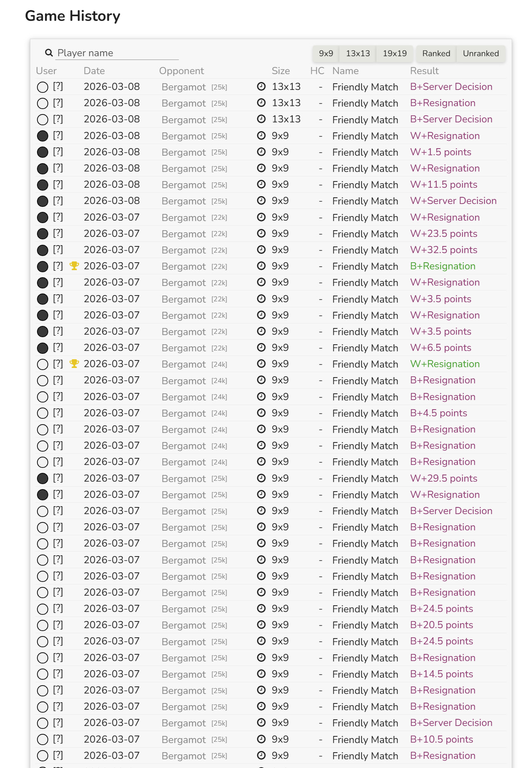Viewport: 532px width, 768px height.
Task: Click clock icon in B+14.5 points row
Action: pyautogui.click(x=261, y=674)
